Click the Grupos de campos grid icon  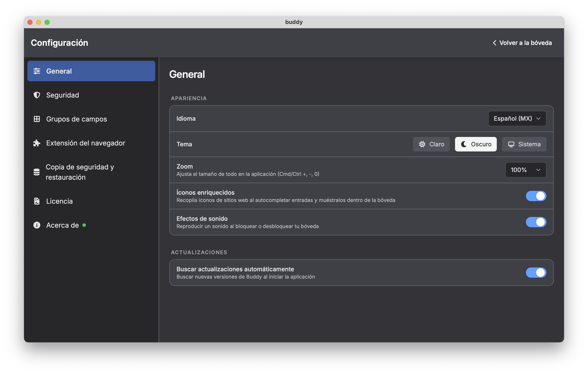pos(37,119)
